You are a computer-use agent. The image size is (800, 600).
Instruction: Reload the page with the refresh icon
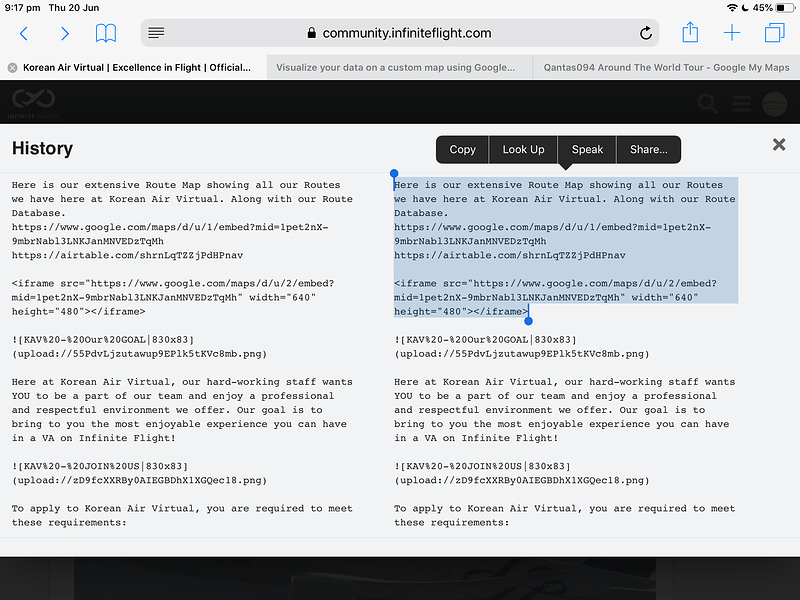(645, 33)
